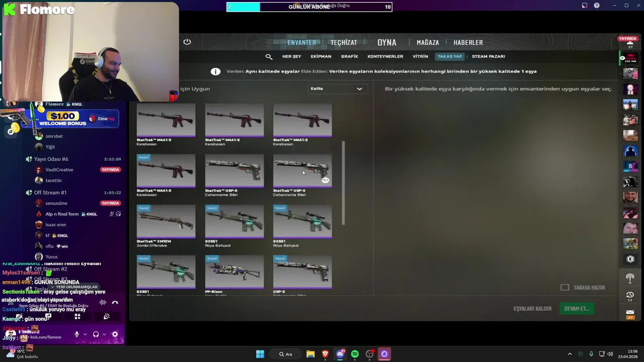Open the Discord soundboard icon
The image size is (644, 362).
point(107,316)
